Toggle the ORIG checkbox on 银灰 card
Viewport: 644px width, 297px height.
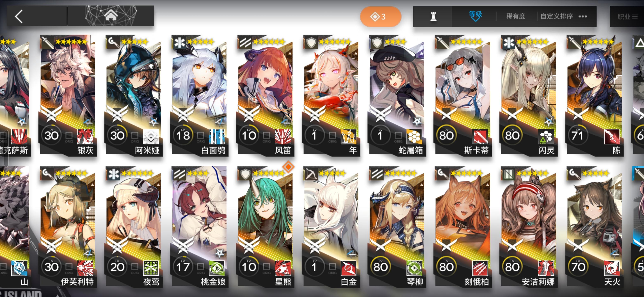coord(69,135)
